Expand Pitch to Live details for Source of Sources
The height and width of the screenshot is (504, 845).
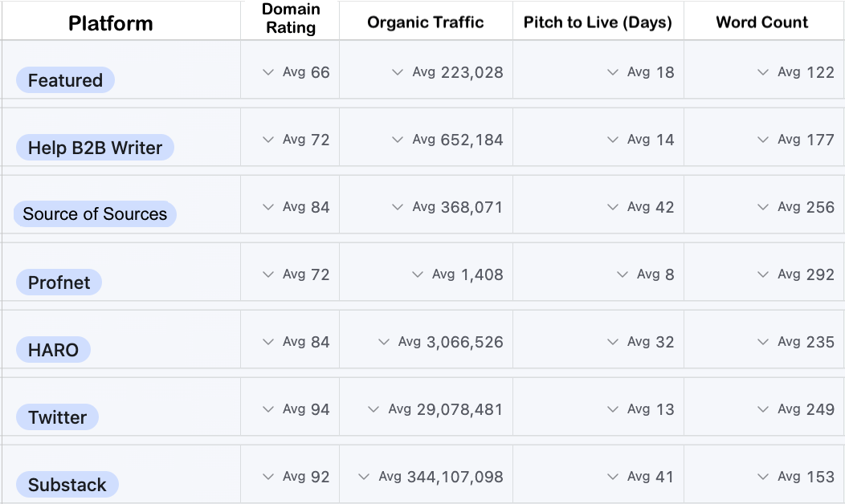611,206
